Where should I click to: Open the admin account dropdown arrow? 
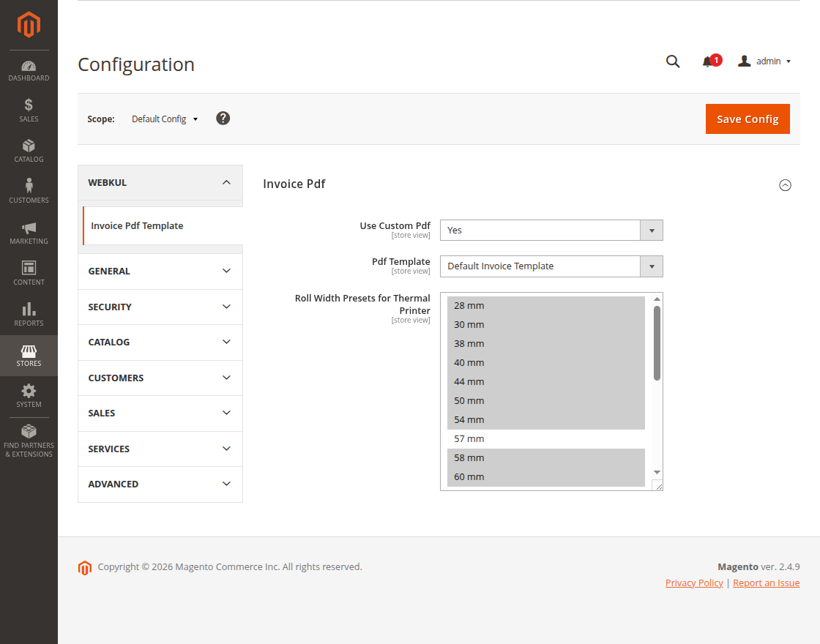click(x=789, y=61)
